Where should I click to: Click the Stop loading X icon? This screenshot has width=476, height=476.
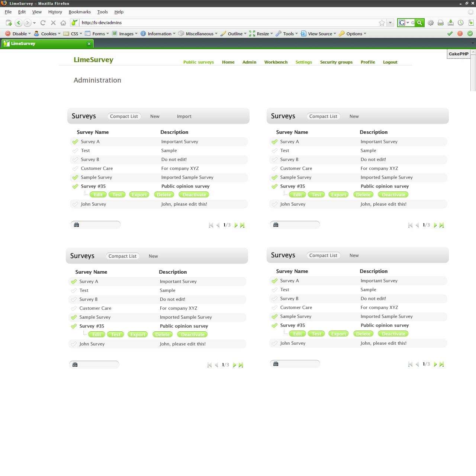click(53, 23)
